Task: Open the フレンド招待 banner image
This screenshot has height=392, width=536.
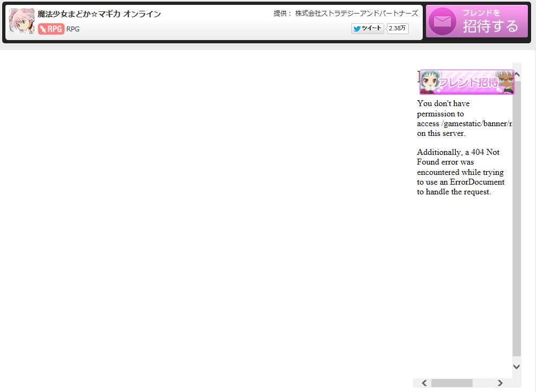Action: 467,82
